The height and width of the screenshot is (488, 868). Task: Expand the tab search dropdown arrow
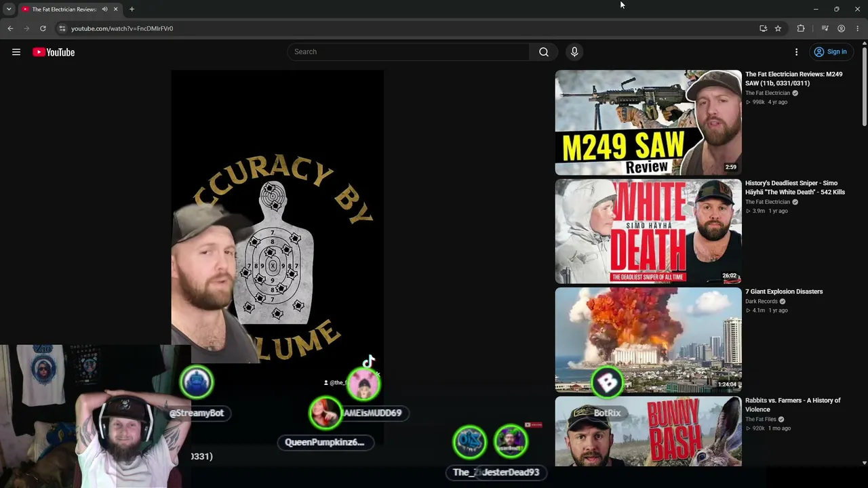point(9,9)
